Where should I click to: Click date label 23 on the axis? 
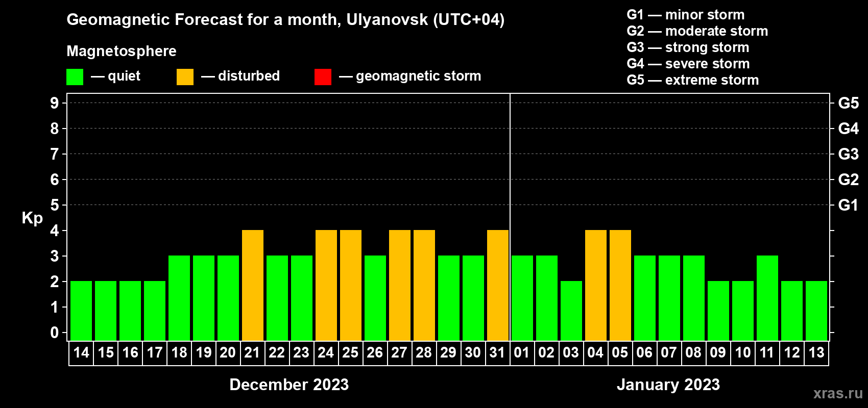pos(302,353)
